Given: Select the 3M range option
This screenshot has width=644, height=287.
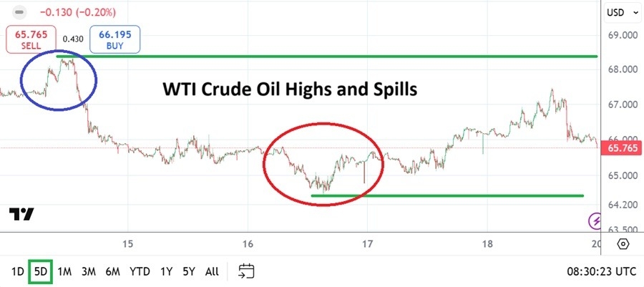Looking at the screenshot, I should click(89, 272).
